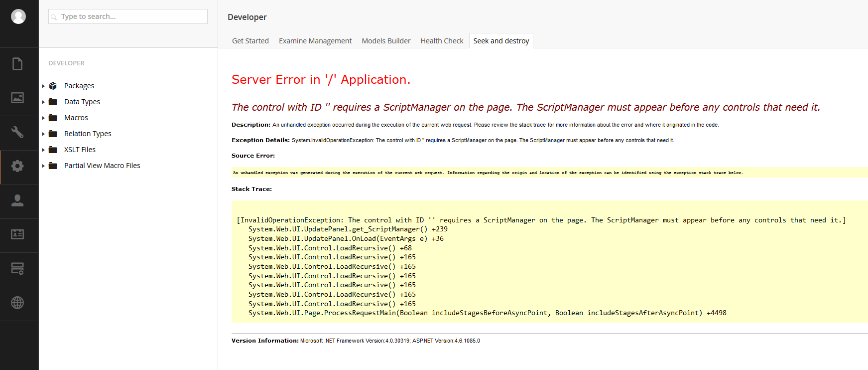Expand the Relation Types tree node

43,134
